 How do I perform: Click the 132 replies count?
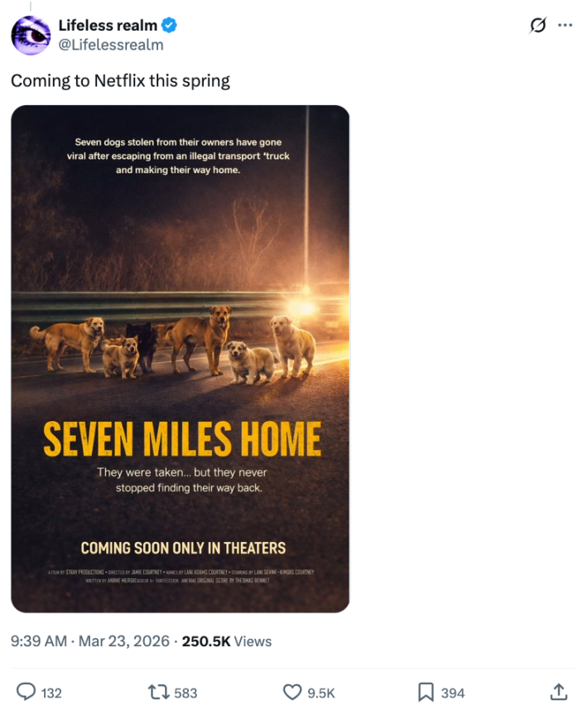(51, 693)
